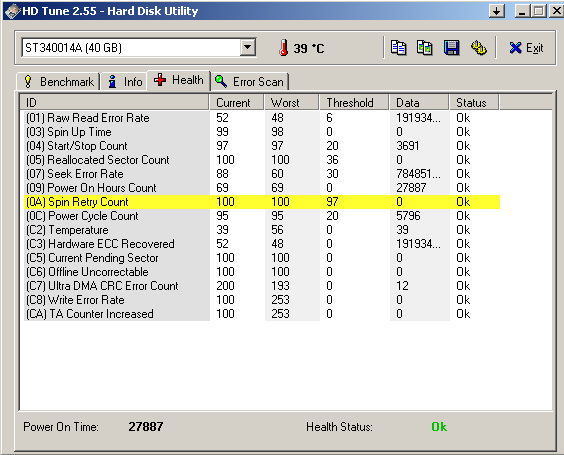The height and width of the screenshot is (455, 564).
Task: Click the current value 88 for Seek Error Rate
Action: 222,174
